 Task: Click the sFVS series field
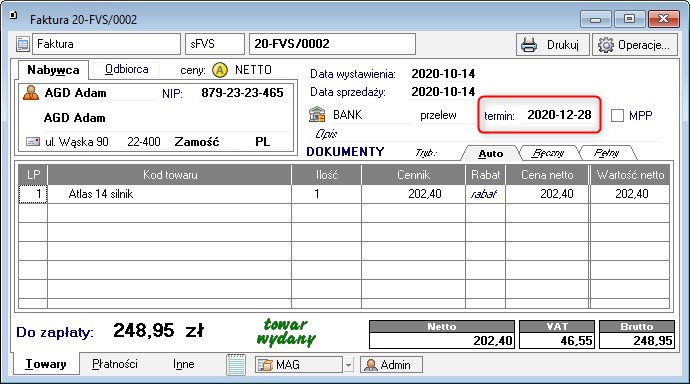tap(215, 44)
